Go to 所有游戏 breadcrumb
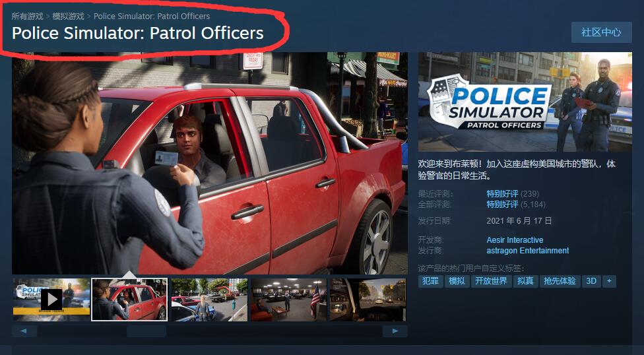Viewport: 644px width, 355px height. coord(27,16)
